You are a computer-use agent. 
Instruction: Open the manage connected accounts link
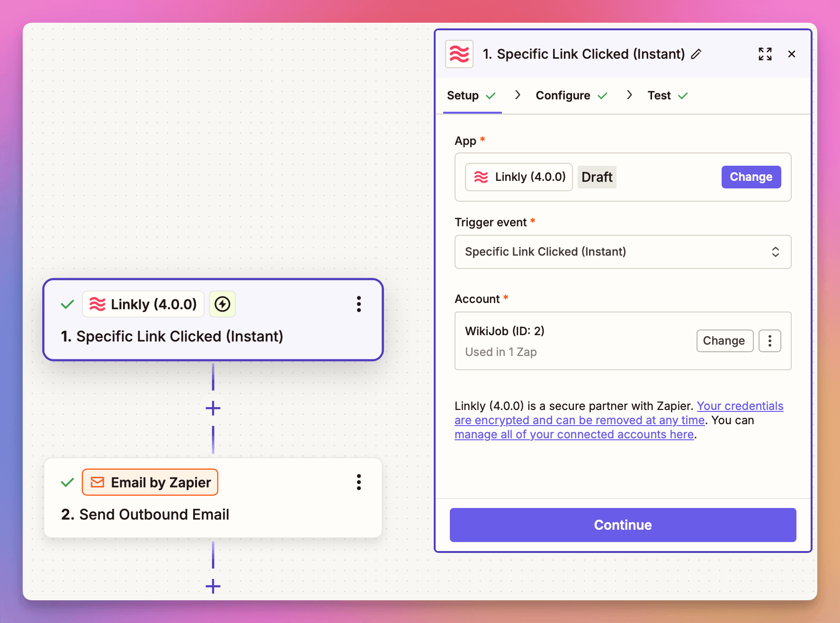[x=574, y=434]
